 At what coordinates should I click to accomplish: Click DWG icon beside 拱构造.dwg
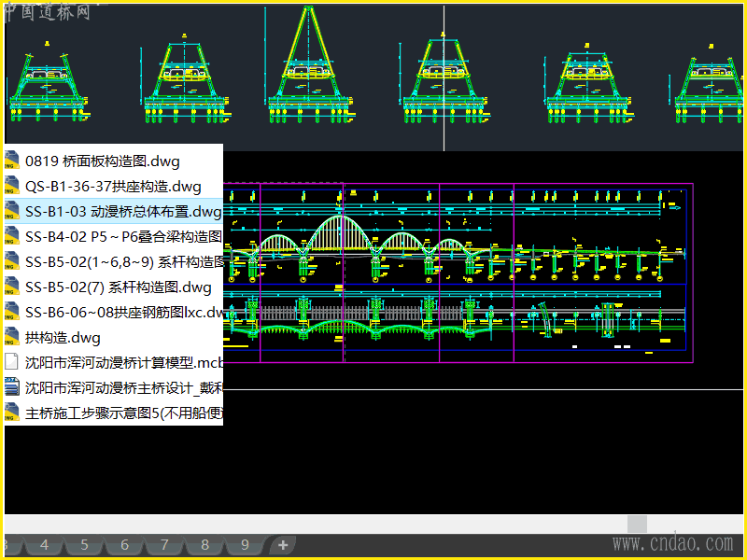[12, 337]
